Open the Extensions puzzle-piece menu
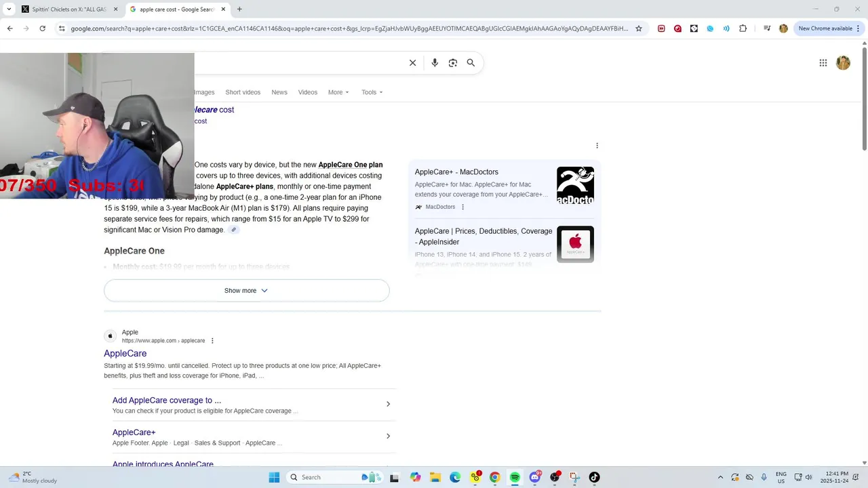 743,28
